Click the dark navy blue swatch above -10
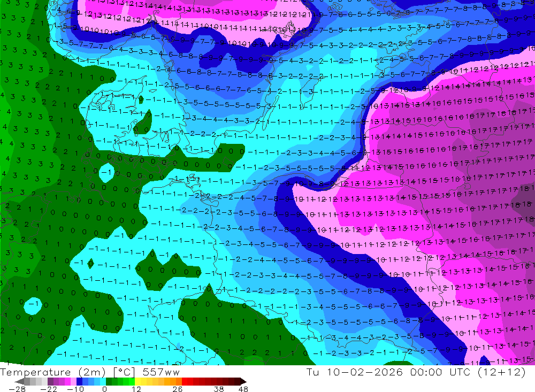This screenshot has width=535, height=392. click(79, 381)
